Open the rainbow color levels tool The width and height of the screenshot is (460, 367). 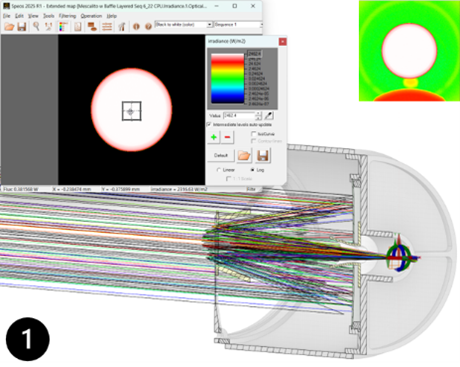coord(63,26)
